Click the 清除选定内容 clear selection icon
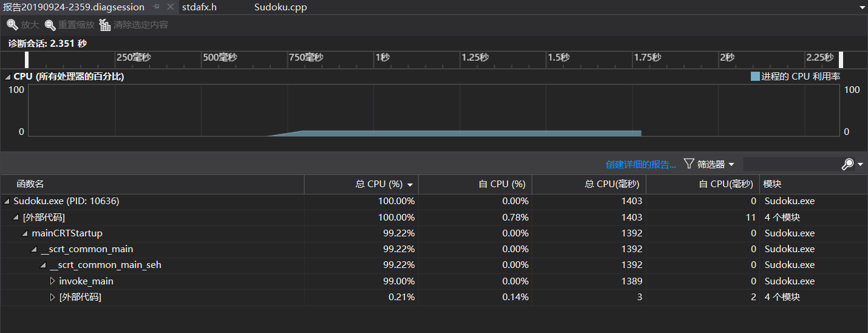This screenshot has width=868, height=333. click(x=105, y=25)
